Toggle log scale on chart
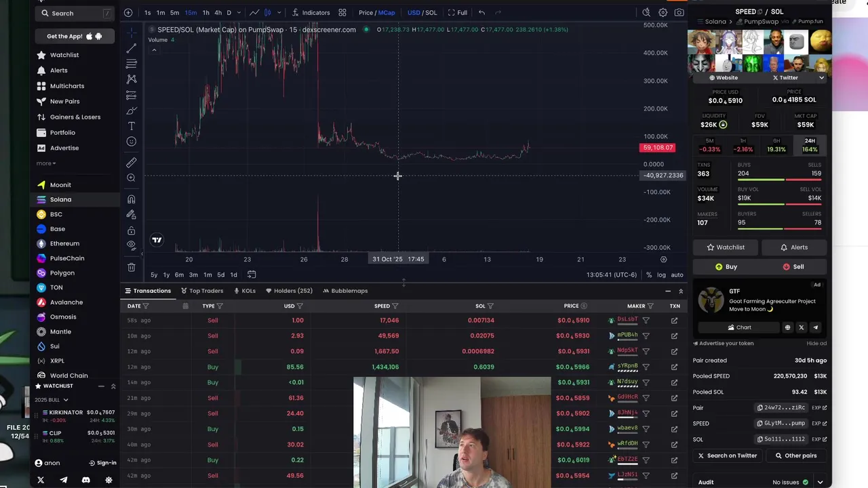Screen dimensions: 868x488 click(661, 274)
